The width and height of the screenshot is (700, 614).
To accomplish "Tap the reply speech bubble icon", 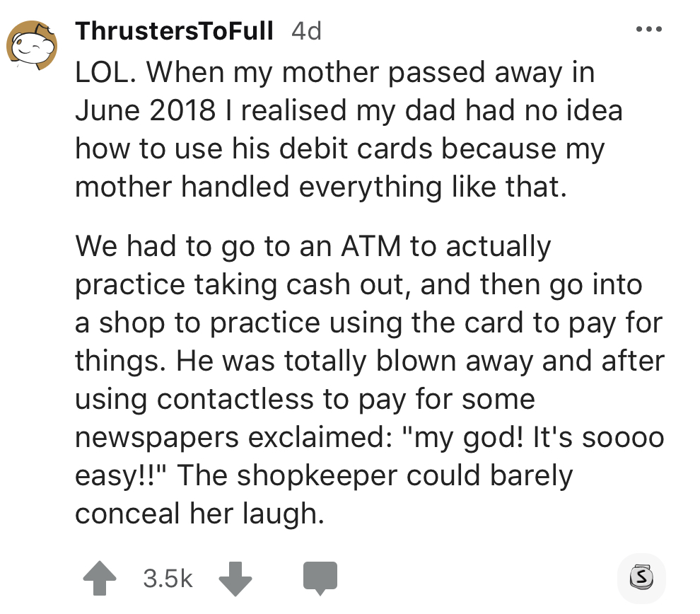I will click(x=320, y=577).
